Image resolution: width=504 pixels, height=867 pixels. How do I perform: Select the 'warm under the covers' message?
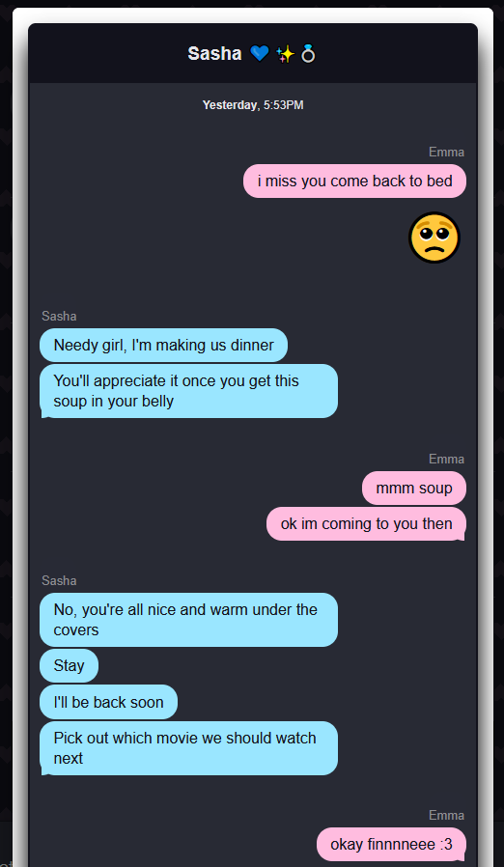[188, 620]
